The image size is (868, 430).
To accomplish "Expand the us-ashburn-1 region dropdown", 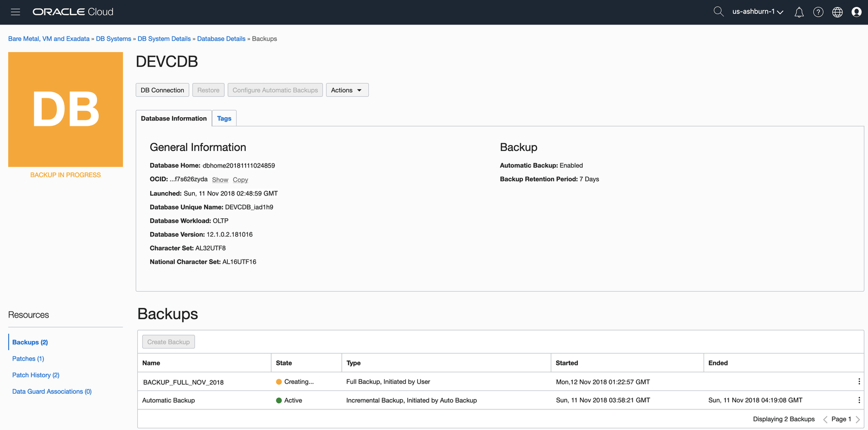I will [x=758, y=12].
